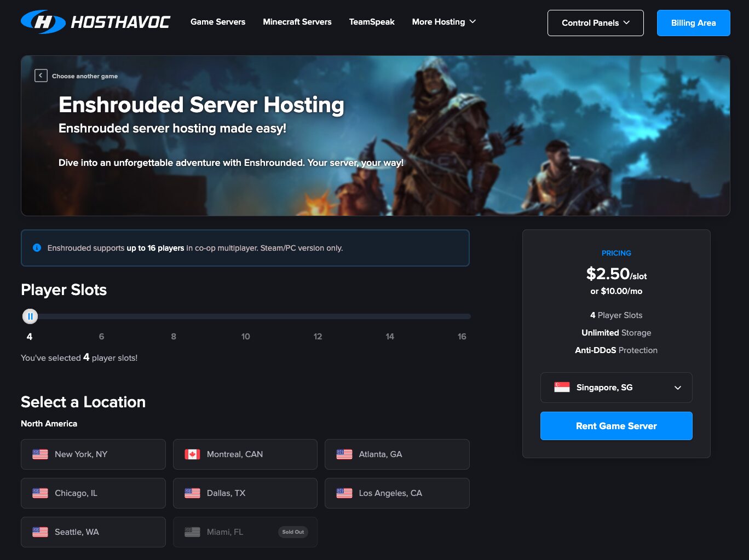Click the North America subheading
The image size is (749, 560).
point(49,424)
